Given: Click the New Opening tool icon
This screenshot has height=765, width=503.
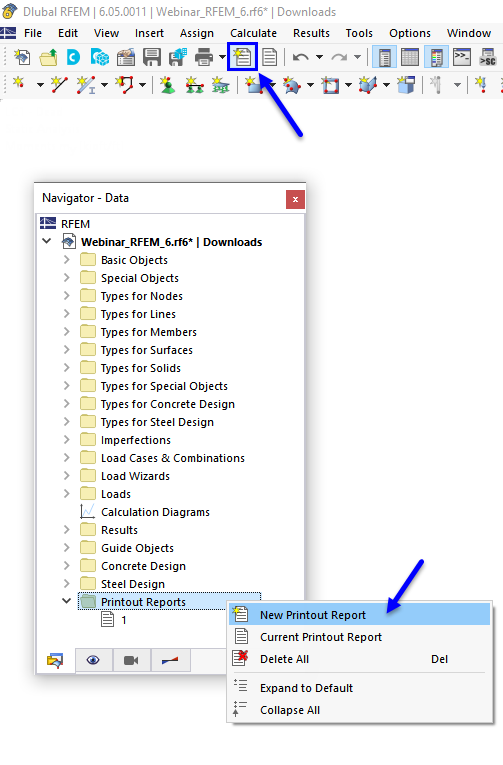Looking at the screenshot, I should 330,85.
